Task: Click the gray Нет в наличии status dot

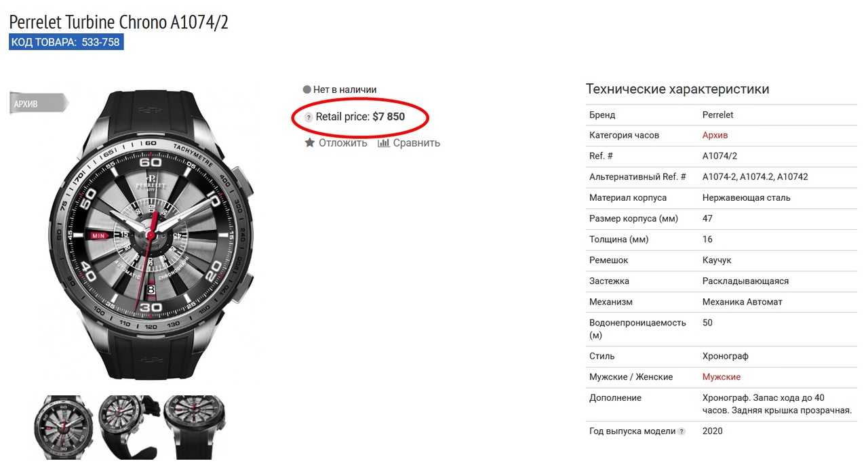Action: tap(307, 90)
